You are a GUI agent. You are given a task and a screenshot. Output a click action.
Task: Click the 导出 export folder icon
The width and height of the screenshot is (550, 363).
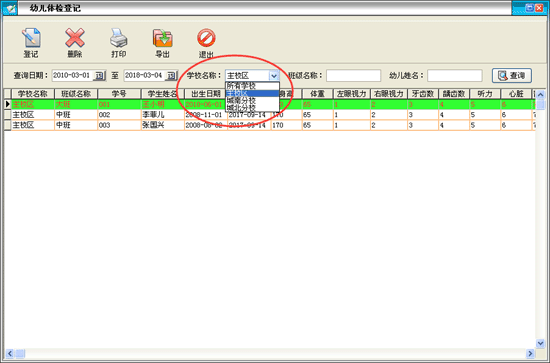(162, 38)
